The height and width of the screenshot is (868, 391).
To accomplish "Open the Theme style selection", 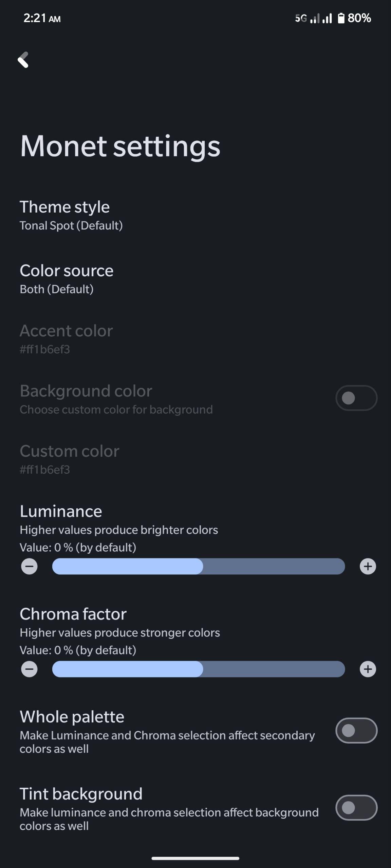I will [x=195, y=215].
